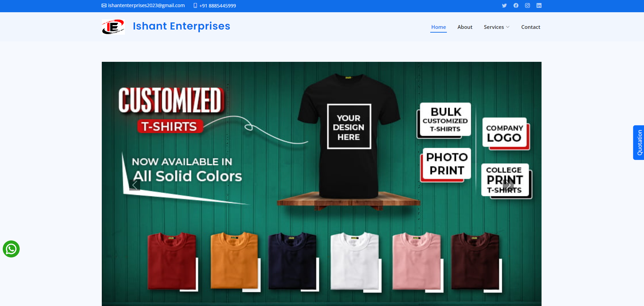Click the green WhatsApp chat icon
This screenshot has width=644, height=306.
(11, 249)
